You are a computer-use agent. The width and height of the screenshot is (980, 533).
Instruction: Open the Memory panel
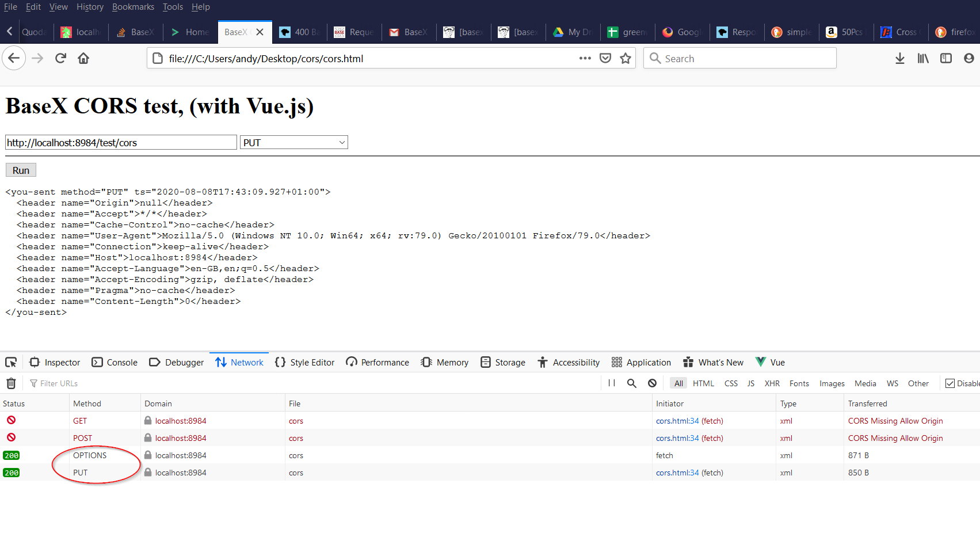pos(444,362)
